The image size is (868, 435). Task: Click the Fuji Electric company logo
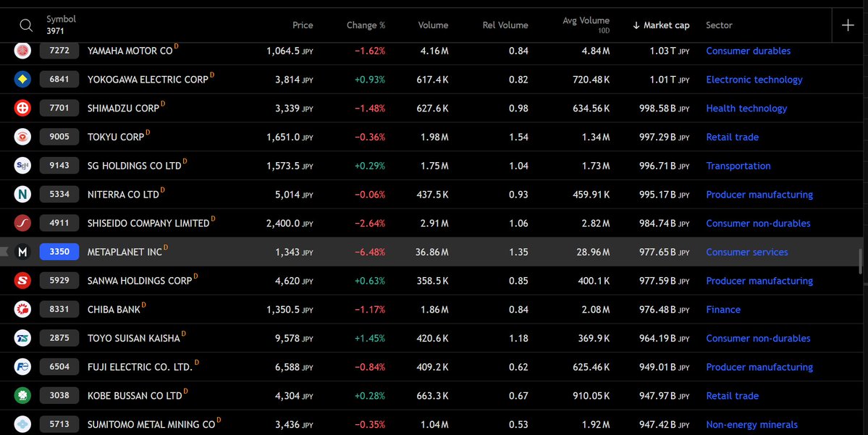tap(22, 367)
